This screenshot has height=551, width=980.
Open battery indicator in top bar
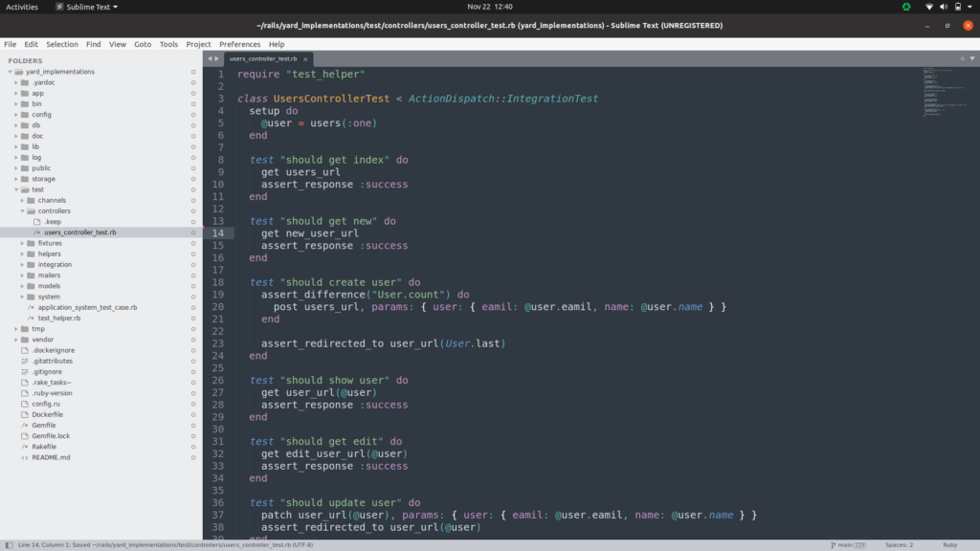coord(958,7)
